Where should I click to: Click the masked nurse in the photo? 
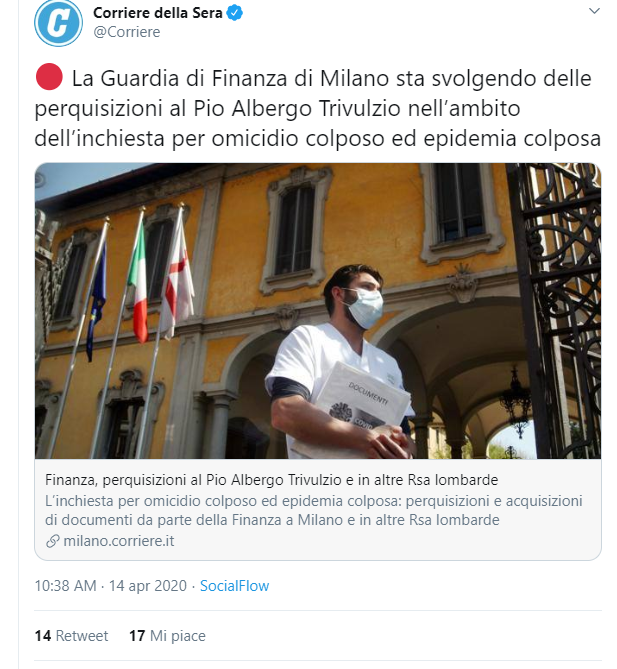pos(341,363)
